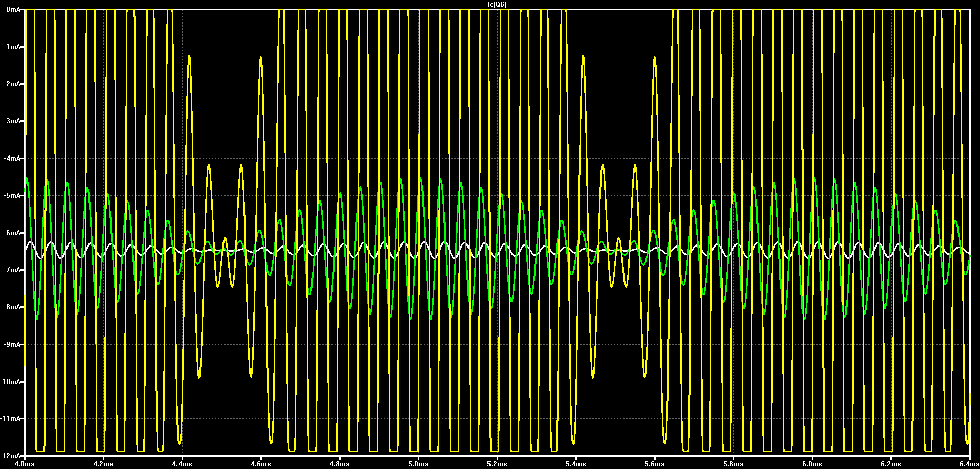The image size is (980, 469).
Task: Click the -1mA vertical axis label
Action: click(12, 47)
